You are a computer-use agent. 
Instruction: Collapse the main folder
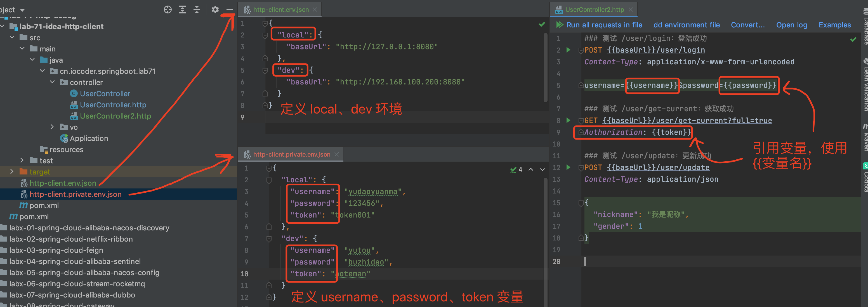click(22, 49)
